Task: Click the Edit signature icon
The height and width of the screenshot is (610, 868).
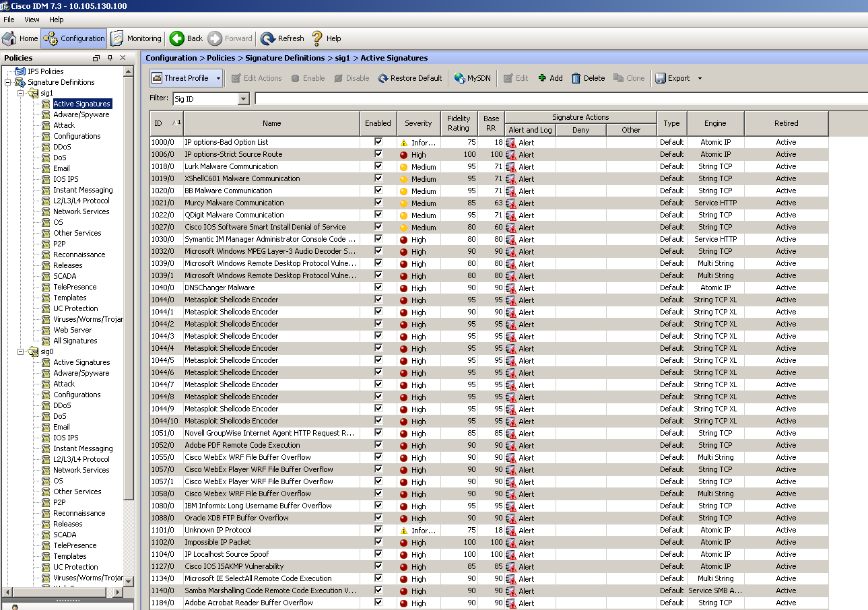Action: [x=509, y=78]
